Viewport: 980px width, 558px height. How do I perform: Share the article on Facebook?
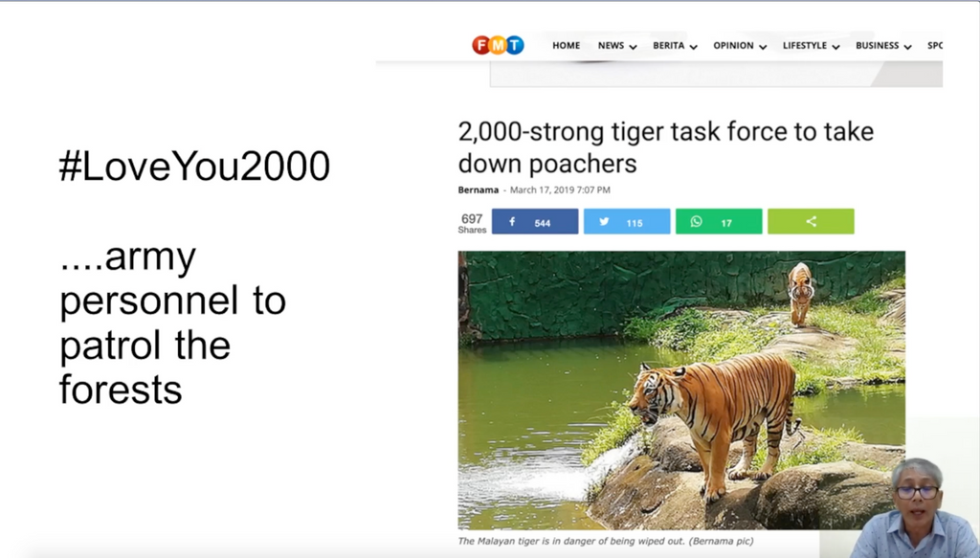(535, 222)
